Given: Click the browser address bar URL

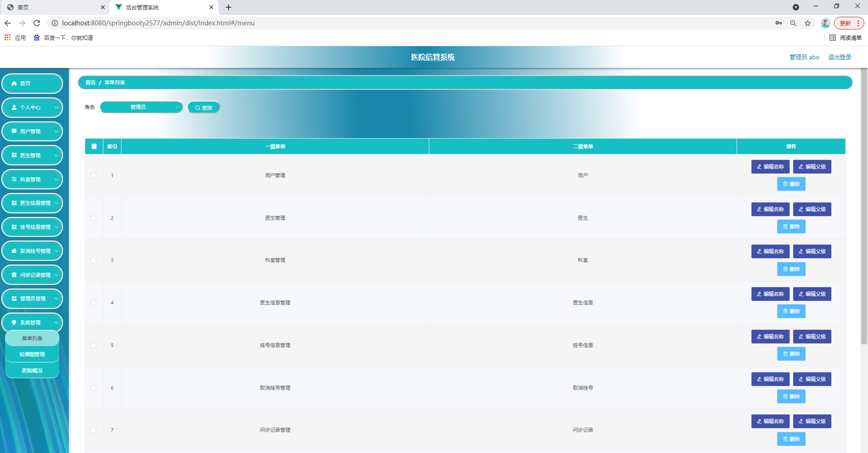Looking at the screenshot, I should (x=158, y=23).
